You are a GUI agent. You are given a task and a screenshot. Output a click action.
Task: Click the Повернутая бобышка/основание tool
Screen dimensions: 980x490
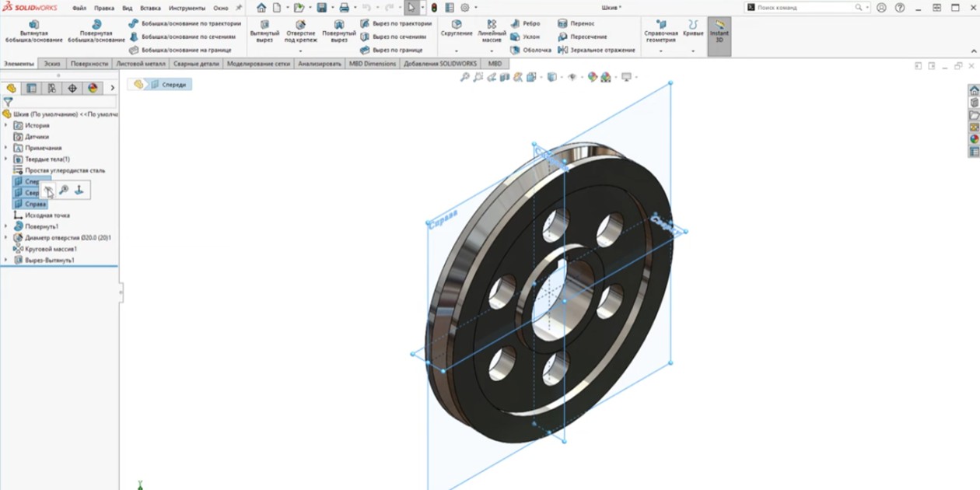tap(96, 31)
